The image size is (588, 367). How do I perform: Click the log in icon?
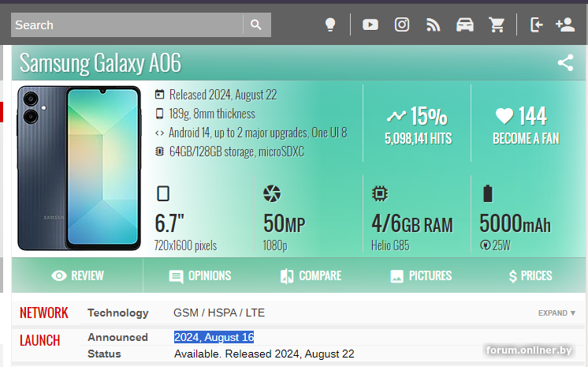537,24
